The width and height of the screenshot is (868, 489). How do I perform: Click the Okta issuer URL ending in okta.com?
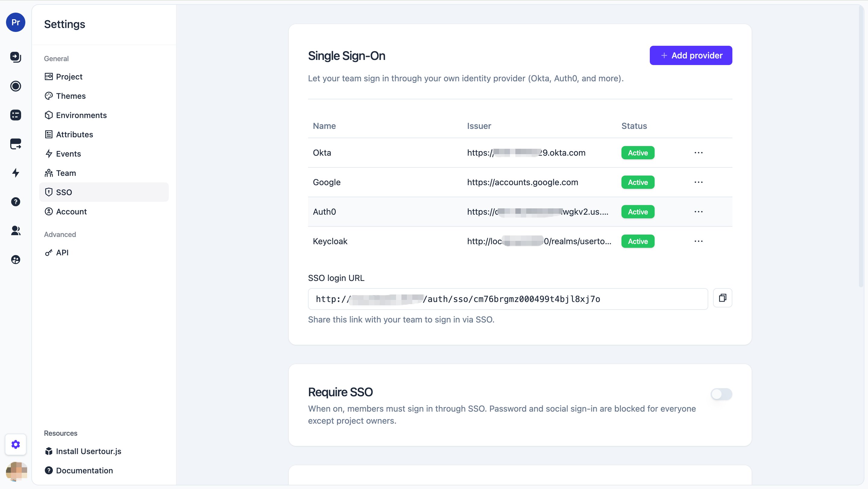526,153
